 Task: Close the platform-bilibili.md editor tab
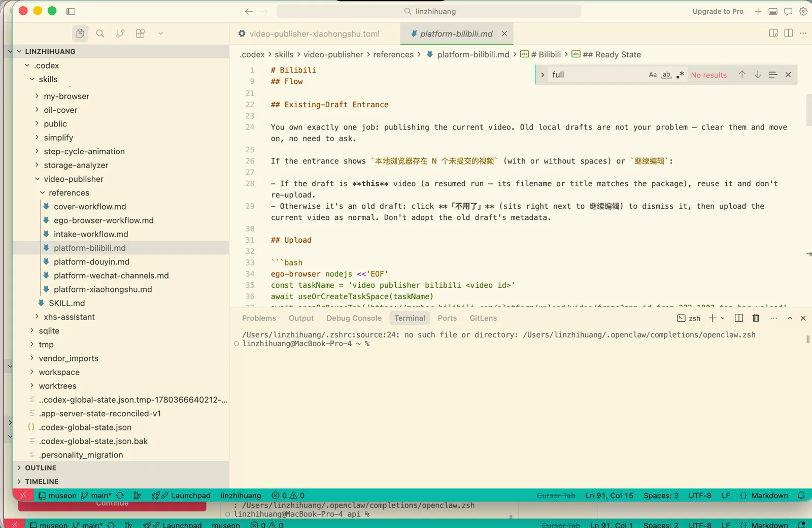[x=504, y=34]
